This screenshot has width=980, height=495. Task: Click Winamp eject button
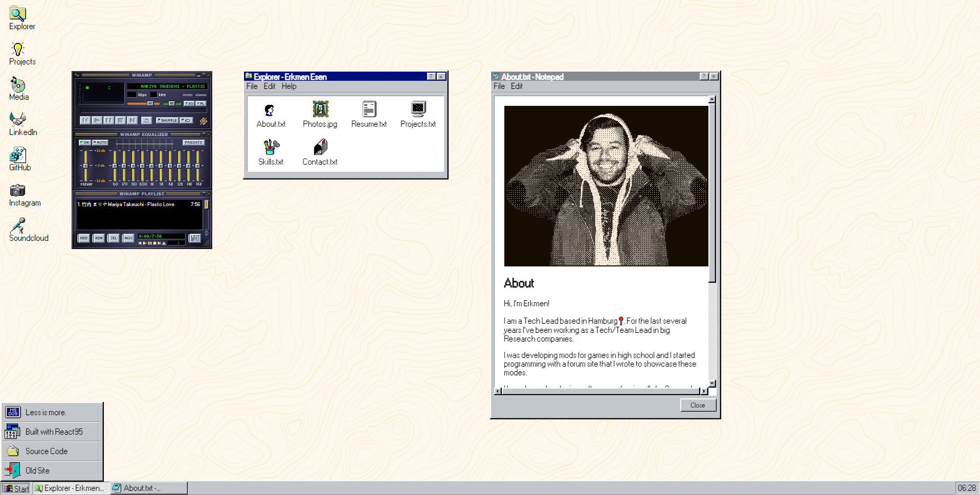click(147, 120)
